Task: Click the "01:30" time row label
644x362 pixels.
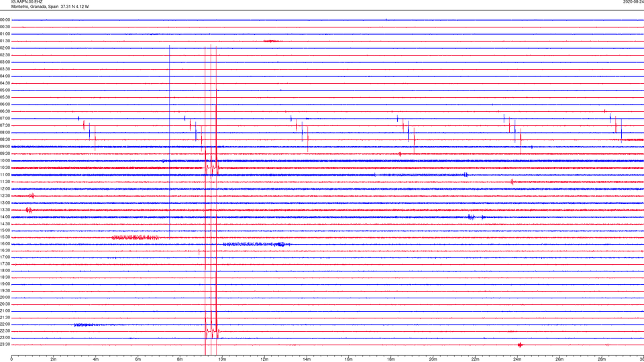Action: (x=5, y=41)
